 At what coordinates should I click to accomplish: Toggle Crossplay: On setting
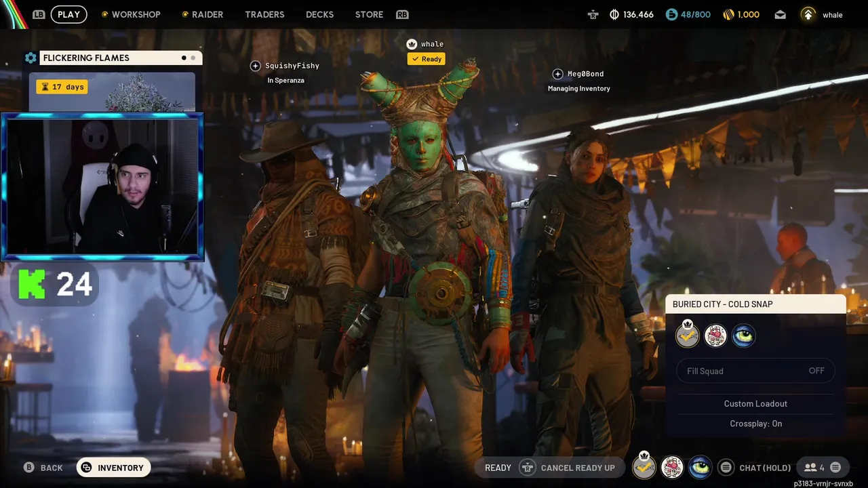coord(755,424)
